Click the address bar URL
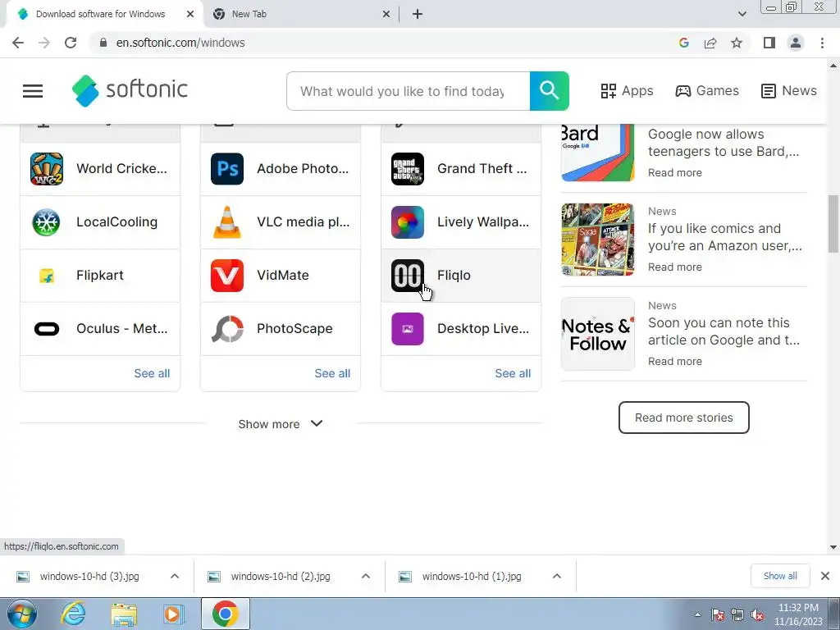840x630 pixels. click(x=180, y=43)
